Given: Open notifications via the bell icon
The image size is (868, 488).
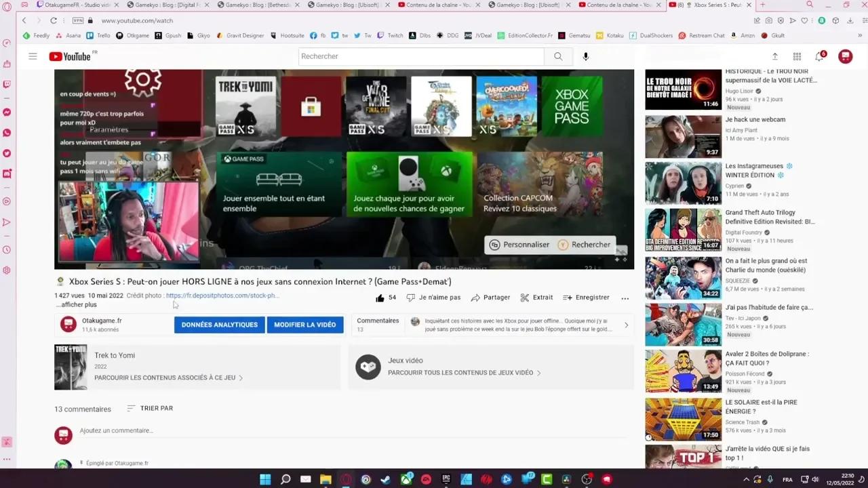Looking at the screenshot, I should tap(817, 56).
